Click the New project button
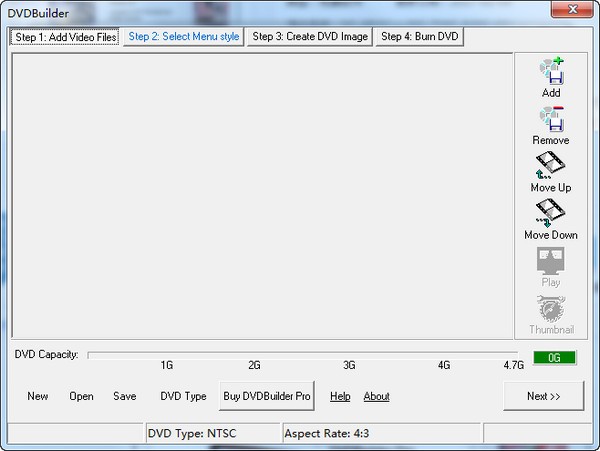 point(38,396)
